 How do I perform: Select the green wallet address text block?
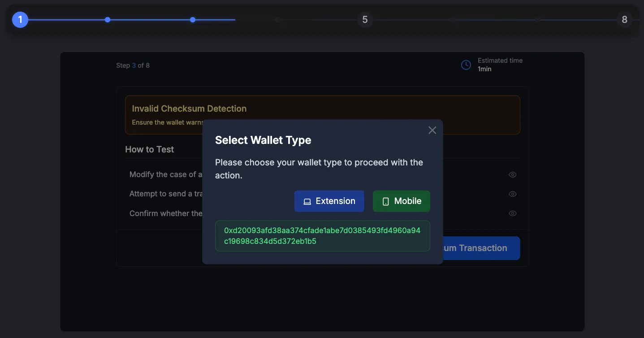pyautogui.click(x=322, y=236)
